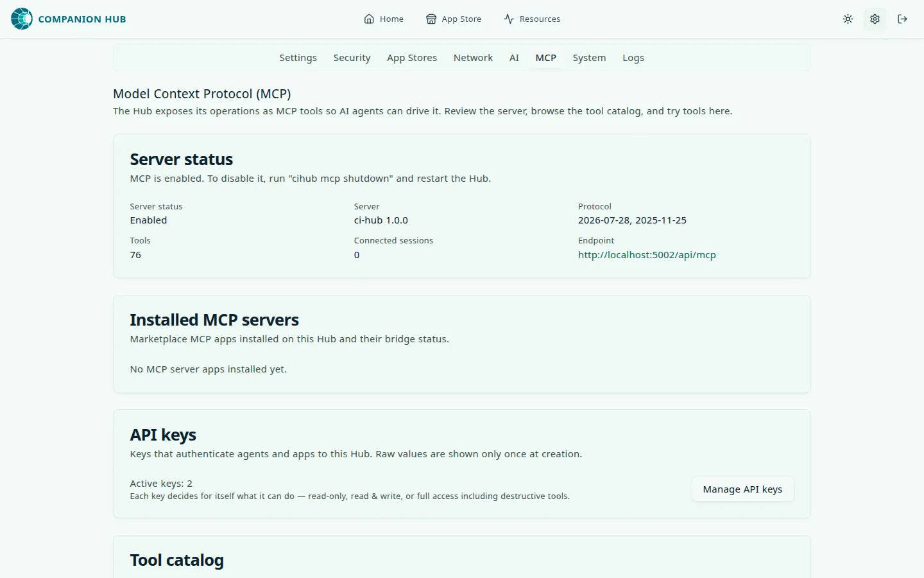This screenshot has width=924, height=578.
Task: Click the 'Model Context Protocol (MCP)' page title
Action: tap(202, 94)
